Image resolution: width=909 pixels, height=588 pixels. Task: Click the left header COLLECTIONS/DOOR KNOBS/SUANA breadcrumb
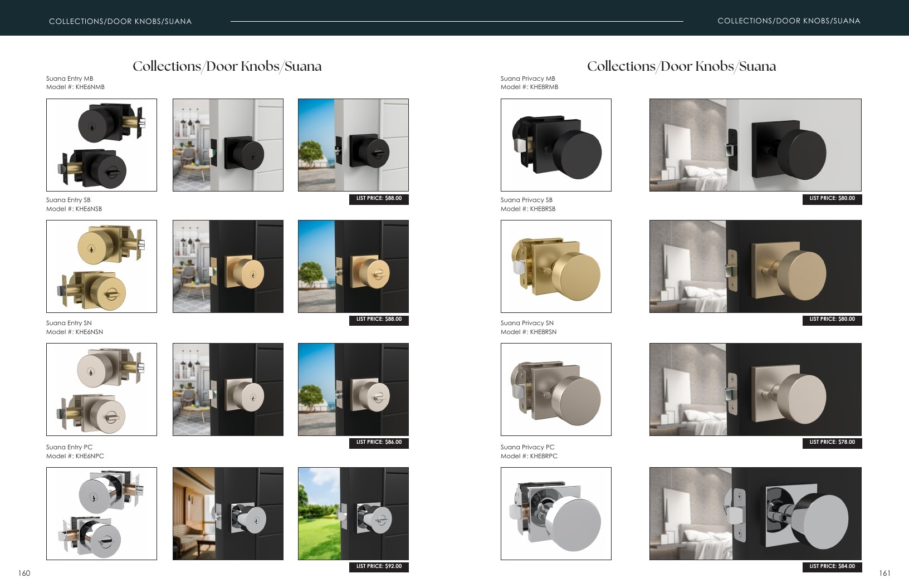tap(120, 21)
